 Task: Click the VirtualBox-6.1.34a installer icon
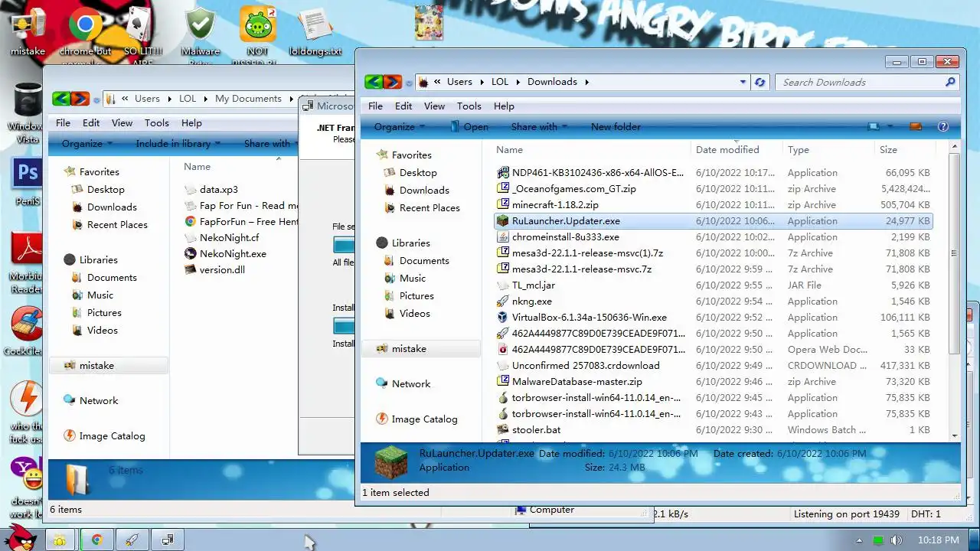502,317
